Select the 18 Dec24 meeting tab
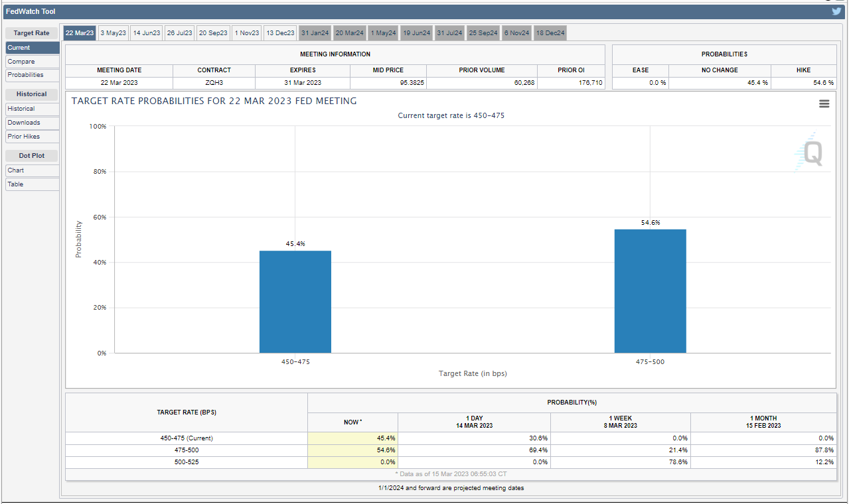The height and width of the screenshot is (504, 849). coord(550,33)
